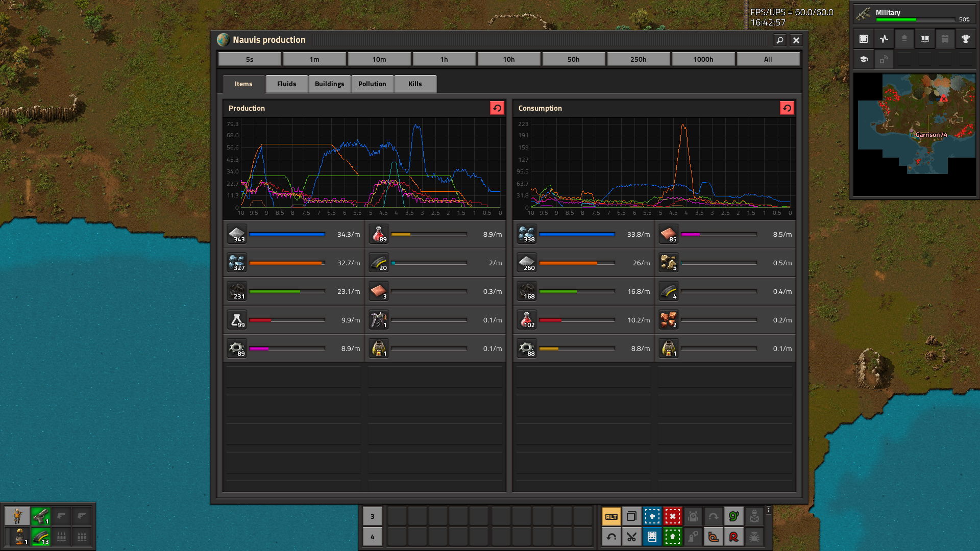Select the cut scissors tool
Image resolution: width=980 pixels, height=551 pixels.
point(631,537)
